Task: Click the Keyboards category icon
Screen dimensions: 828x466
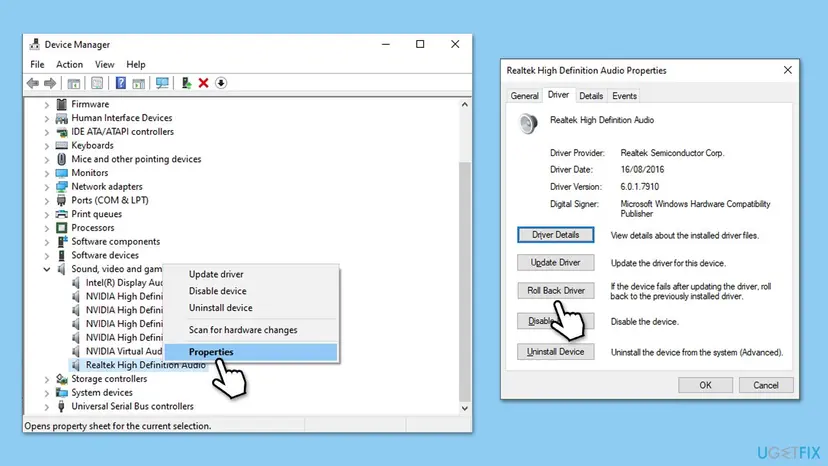Action: [62, 145]
